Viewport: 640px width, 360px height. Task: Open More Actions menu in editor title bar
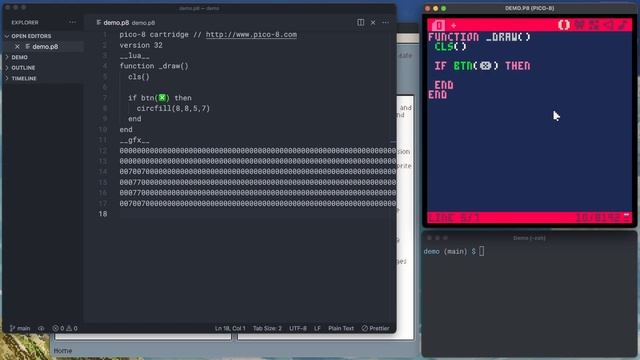click(385, 22)
